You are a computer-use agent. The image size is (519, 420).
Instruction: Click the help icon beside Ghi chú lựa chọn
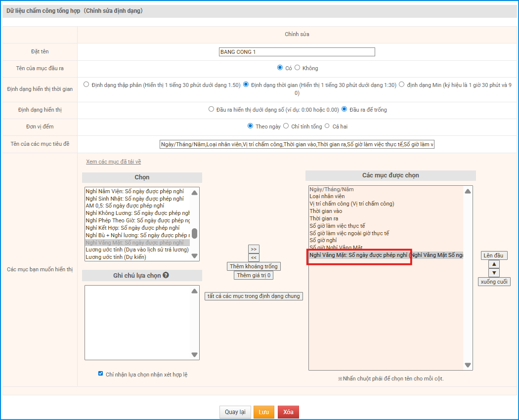point(166,275)
